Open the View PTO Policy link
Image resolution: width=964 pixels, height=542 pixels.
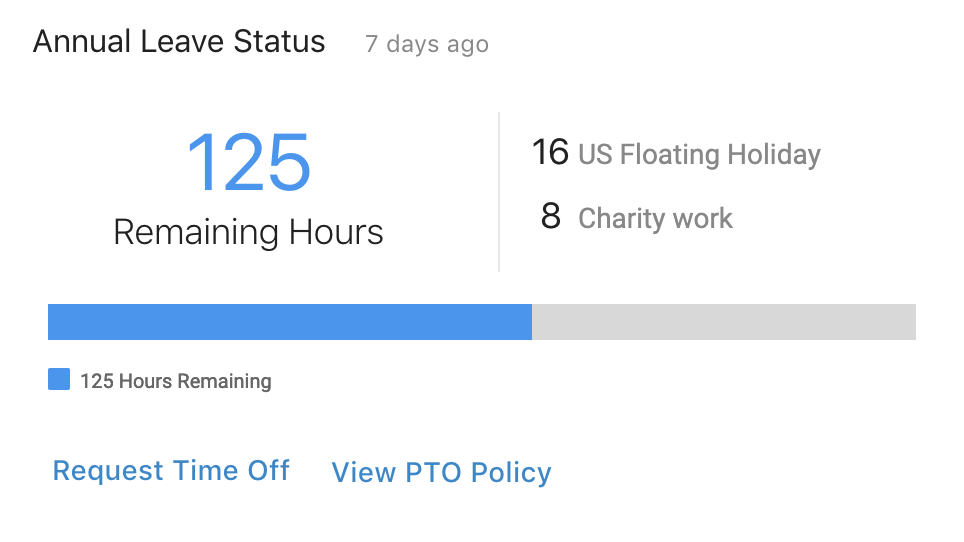(441, 473)
